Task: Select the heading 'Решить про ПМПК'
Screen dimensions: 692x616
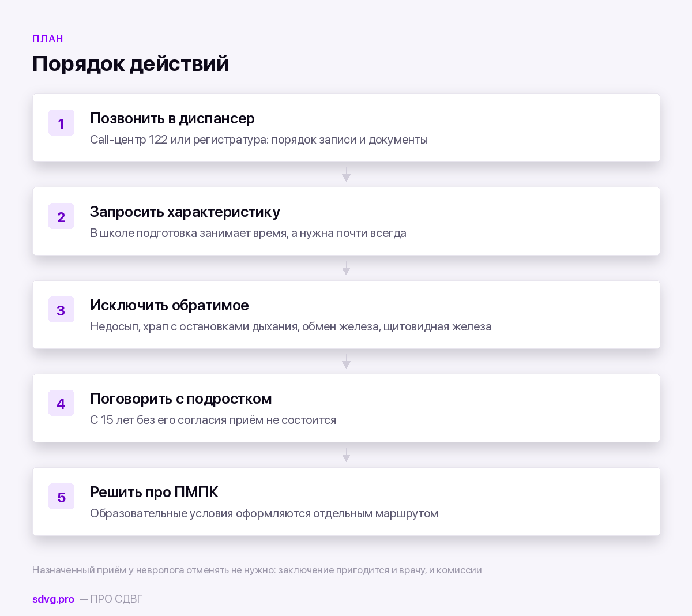Action: click(x=154, y=492)
